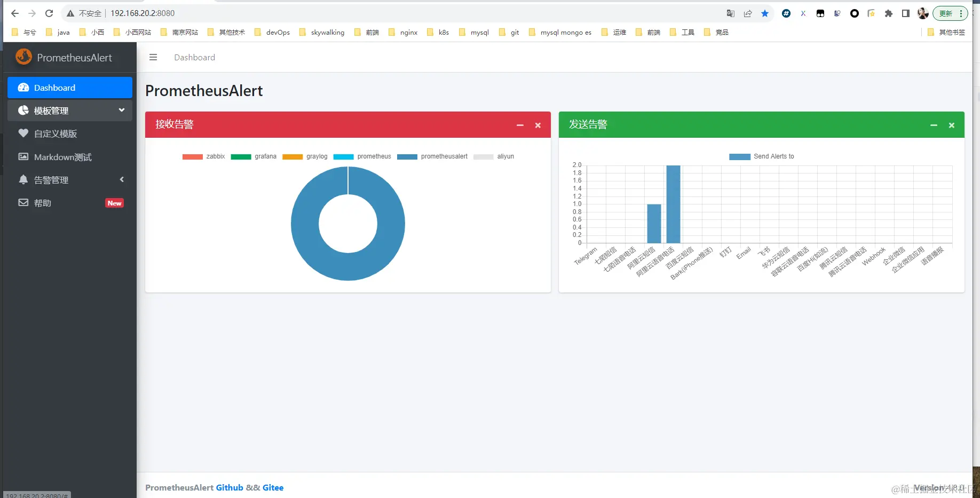
Task: Expand the 模板管理 sidebar menu
Action: coord(70,110)
